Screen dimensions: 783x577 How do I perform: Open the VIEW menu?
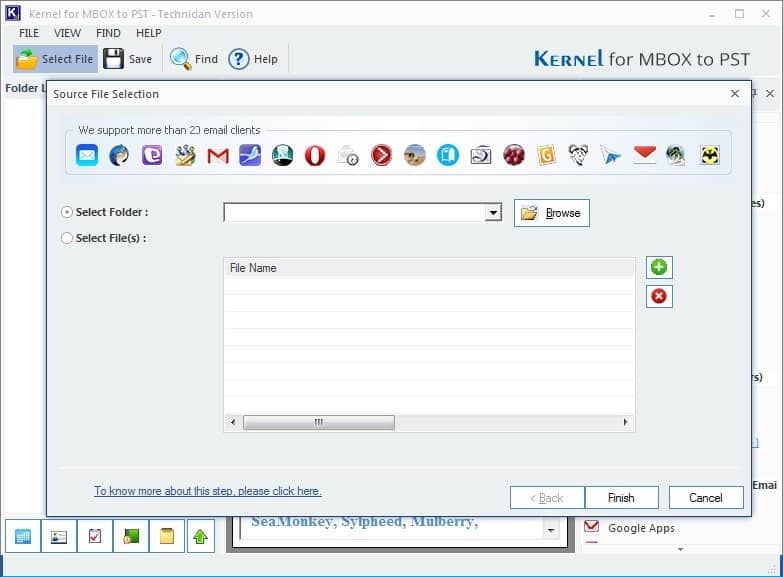click(x=67, y=33)
